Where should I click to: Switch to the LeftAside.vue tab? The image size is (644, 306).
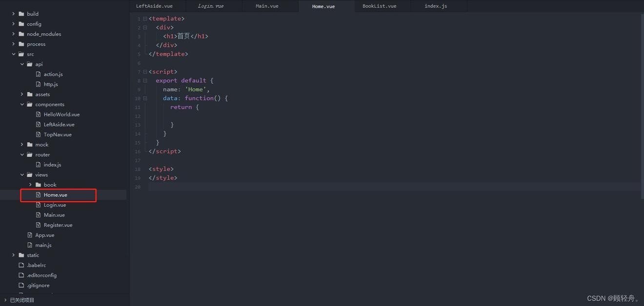154,6
